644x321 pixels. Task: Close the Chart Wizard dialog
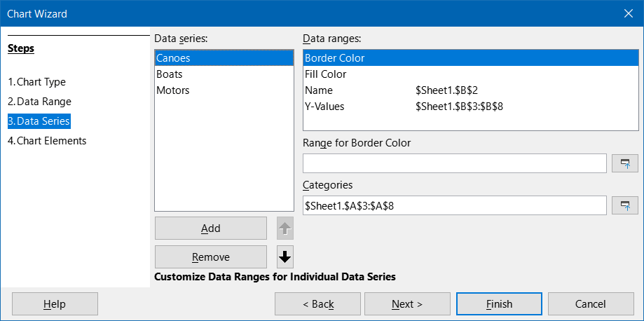(x=629, y=13)
